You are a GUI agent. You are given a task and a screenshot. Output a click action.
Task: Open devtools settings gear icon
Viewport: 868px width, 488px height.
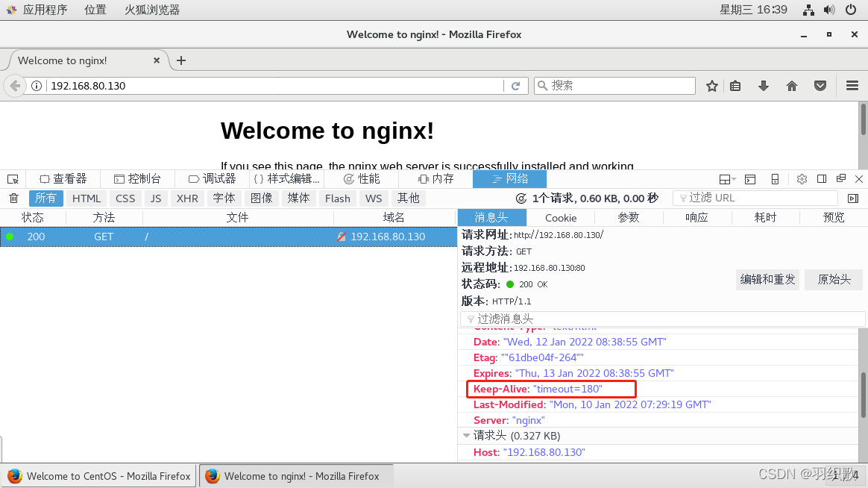pyautogui.click(x=802, y=179)
